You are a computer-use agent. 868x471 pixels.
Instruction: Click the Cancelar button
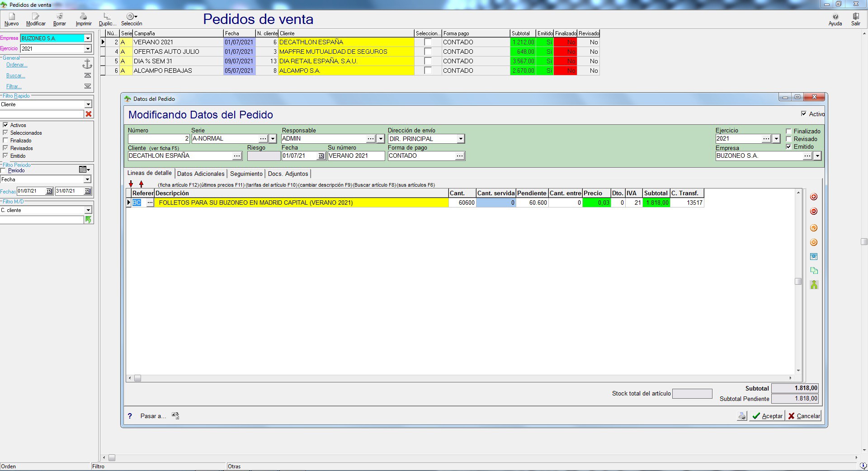click(x=804, y=416)
